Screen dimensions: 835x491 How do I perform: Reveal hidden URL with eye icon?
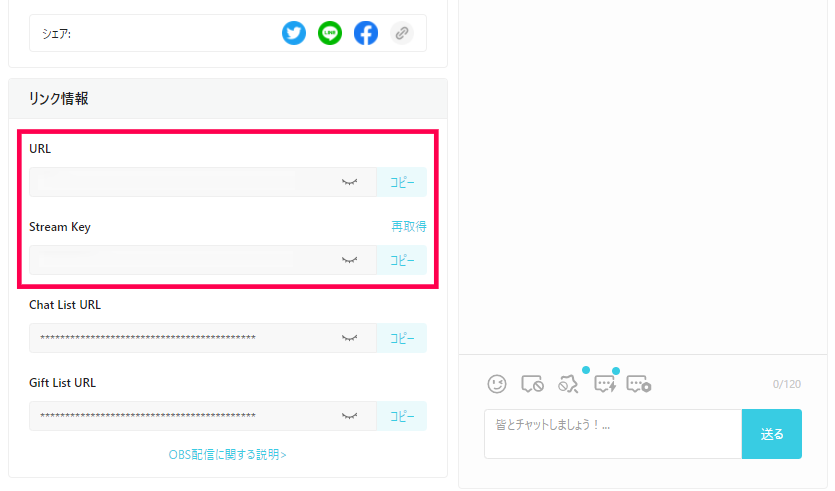point(349,182)
